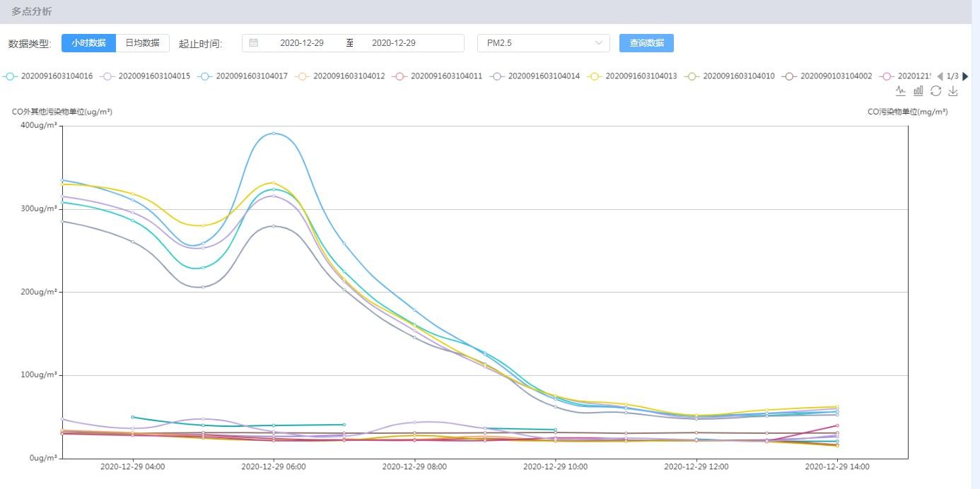
Task: Switch chart to line view icon
Action: 900,90
